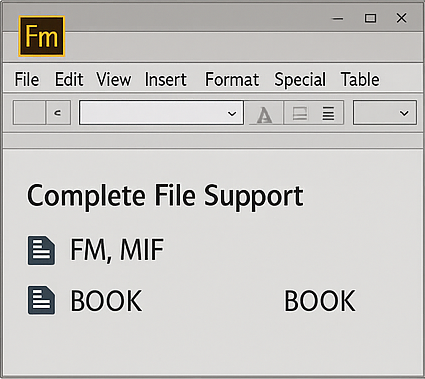The image size is (425, 379).
Task: Open the Edit menu
Action: tap(69, 80)
